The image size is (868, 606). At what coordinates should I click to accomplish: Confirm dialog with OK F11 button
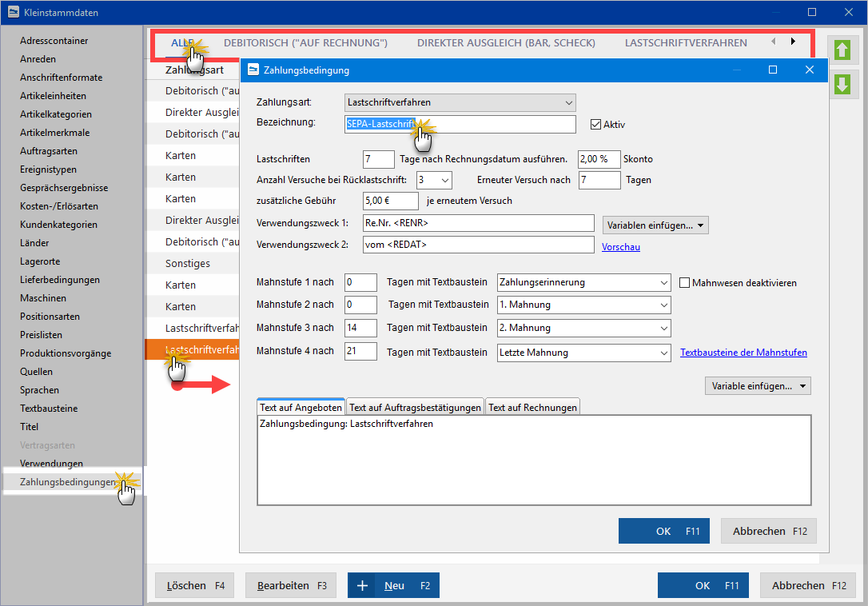tap(663, 531)
